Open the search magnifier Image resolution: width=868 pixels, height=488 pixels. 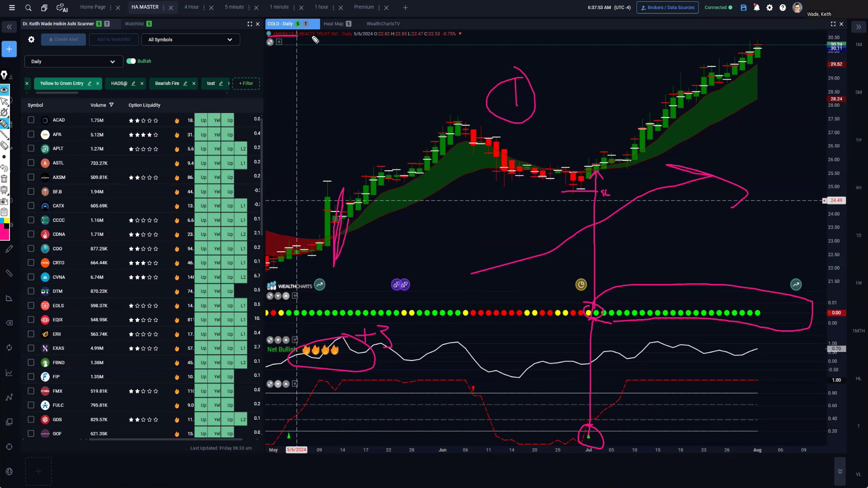[28, 8]
